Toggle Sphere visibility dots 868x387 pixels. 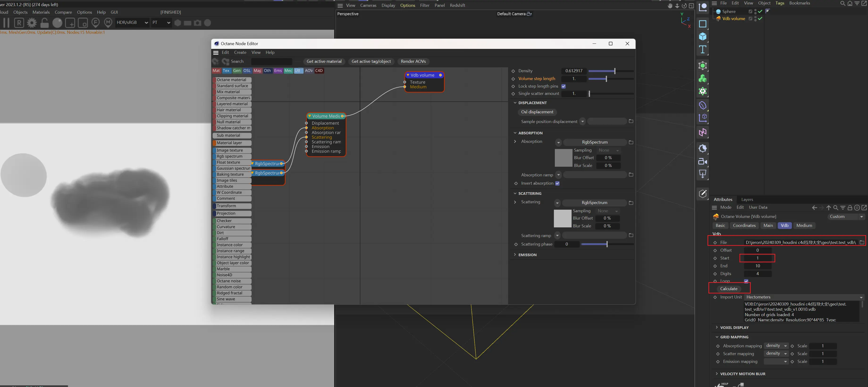tap(755, 12)
